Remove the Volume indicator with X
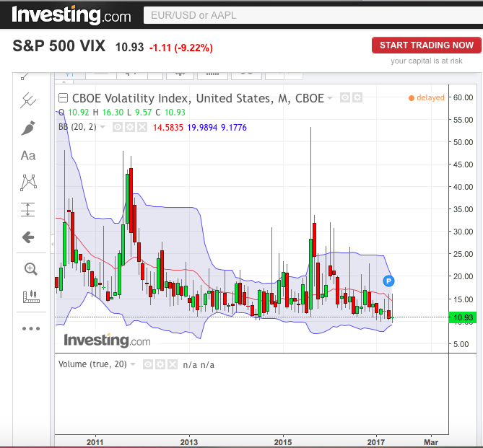Viewport: 483px width, 448px height. [173, 364]
